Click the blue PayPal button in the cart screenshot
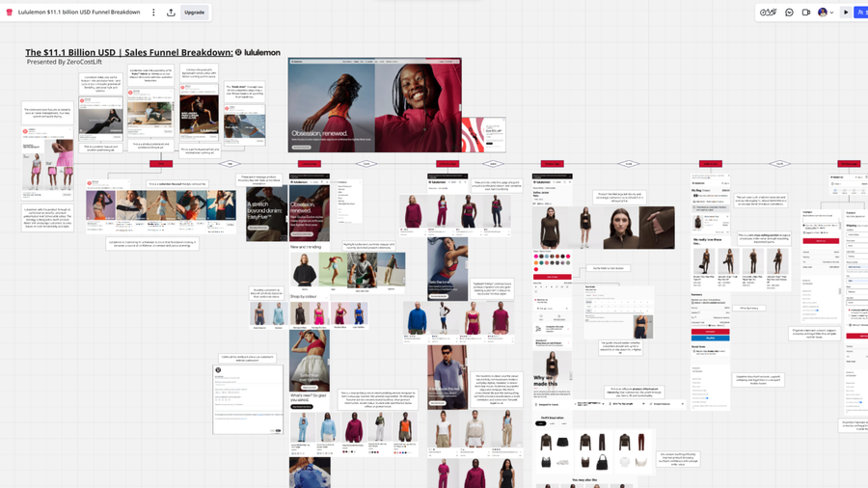Viewport: 868px width, 488px height. point(710,338)
